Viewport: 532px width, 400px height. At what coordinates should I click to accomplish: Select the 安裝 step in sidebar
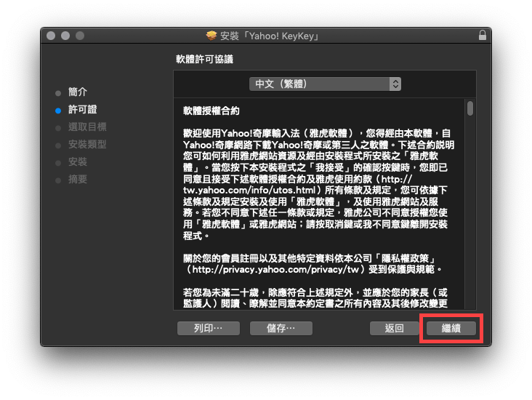(78, 162)
